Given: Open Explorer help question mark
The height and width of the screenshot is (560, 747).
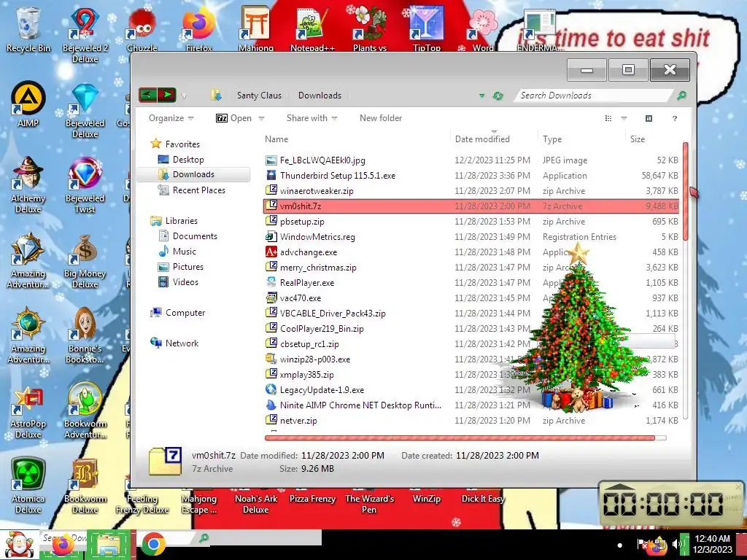Looking at the screenshot, I should pyautogui.click(x=675, y=119).
